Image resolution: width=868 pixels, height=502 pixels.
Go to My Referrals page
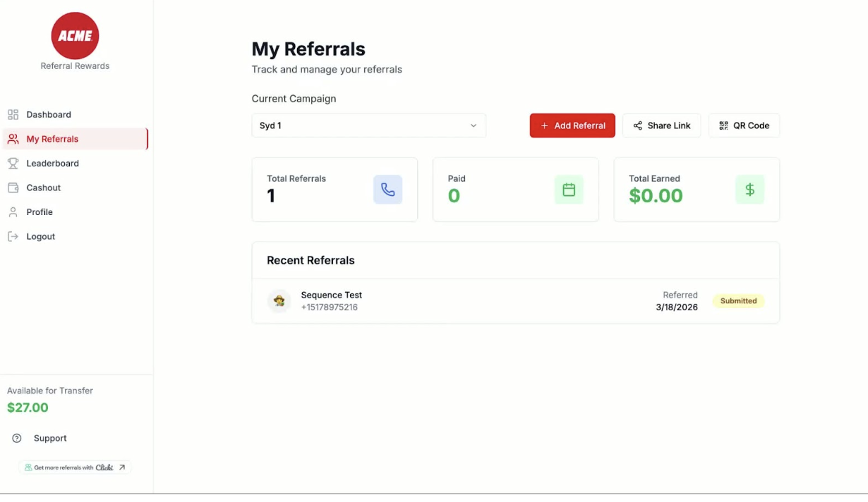52,139
